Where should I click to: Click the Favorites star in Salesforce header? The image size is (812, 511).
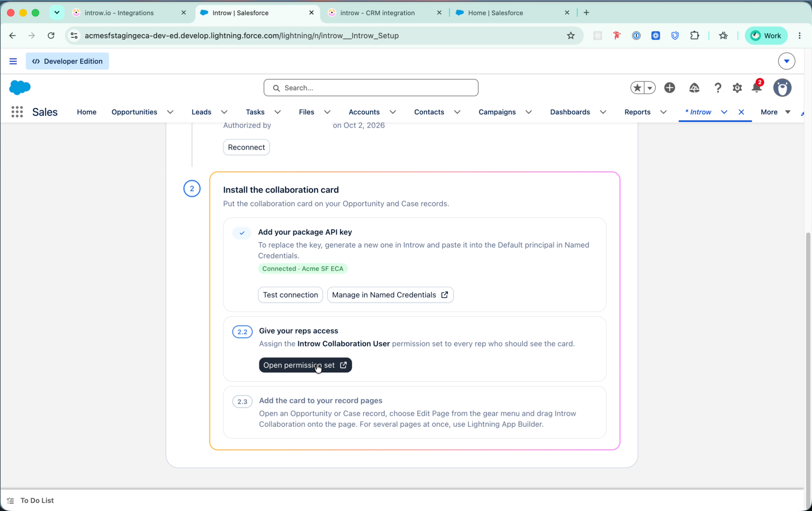tap(637, 88)
